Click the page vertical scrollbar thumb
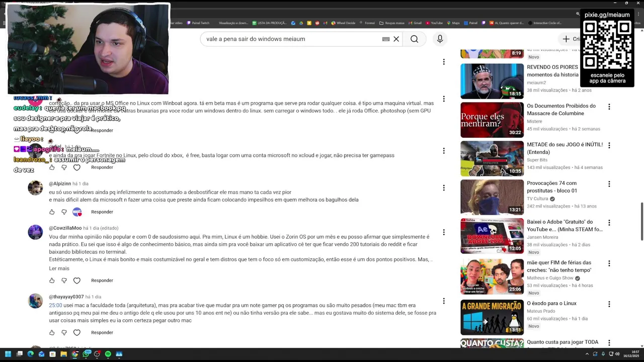Screen dimensions: 644x362 point(641,221)
